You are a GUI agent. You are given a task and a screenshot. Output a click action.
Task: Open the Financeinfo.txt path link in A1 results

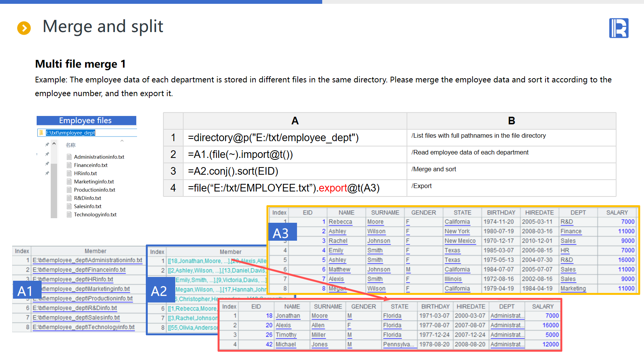[79, 270]
